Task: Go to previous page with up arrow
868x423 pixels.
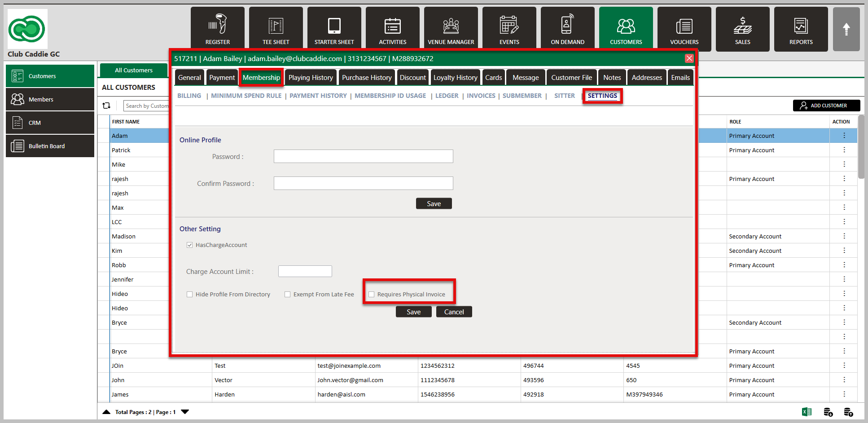Action: point(106,412)
